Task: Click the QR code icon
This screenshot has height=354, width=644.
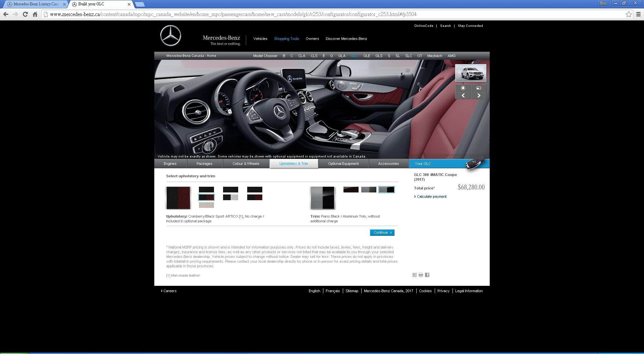Action: click(415, 275)
